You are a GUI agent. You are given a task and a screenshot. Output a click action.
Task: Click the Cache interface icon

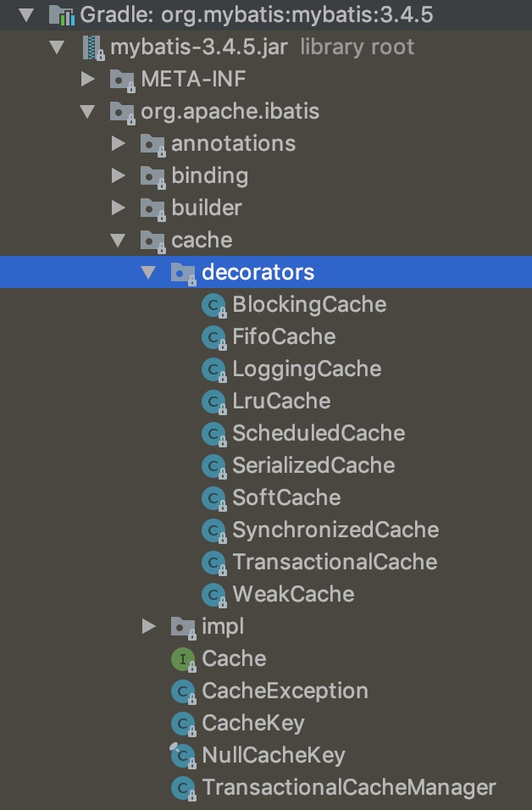[182, 658]
